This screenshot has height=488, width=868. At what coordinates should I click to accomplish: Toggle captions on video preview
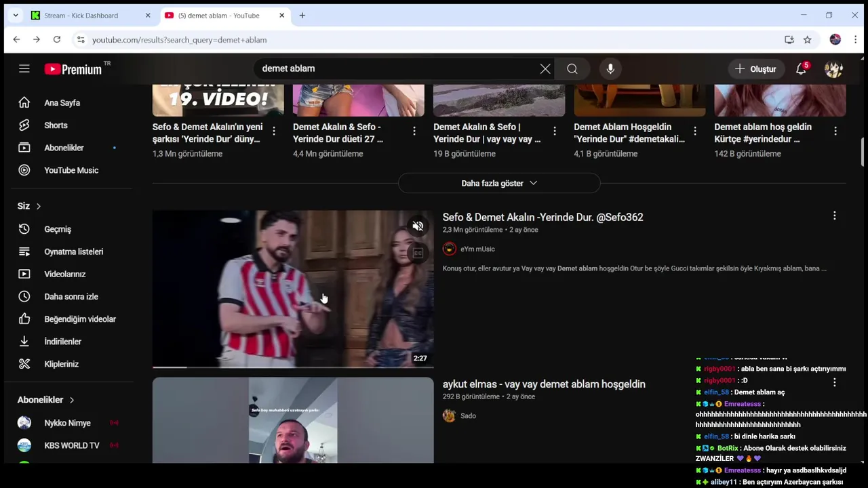coord(418,253)
